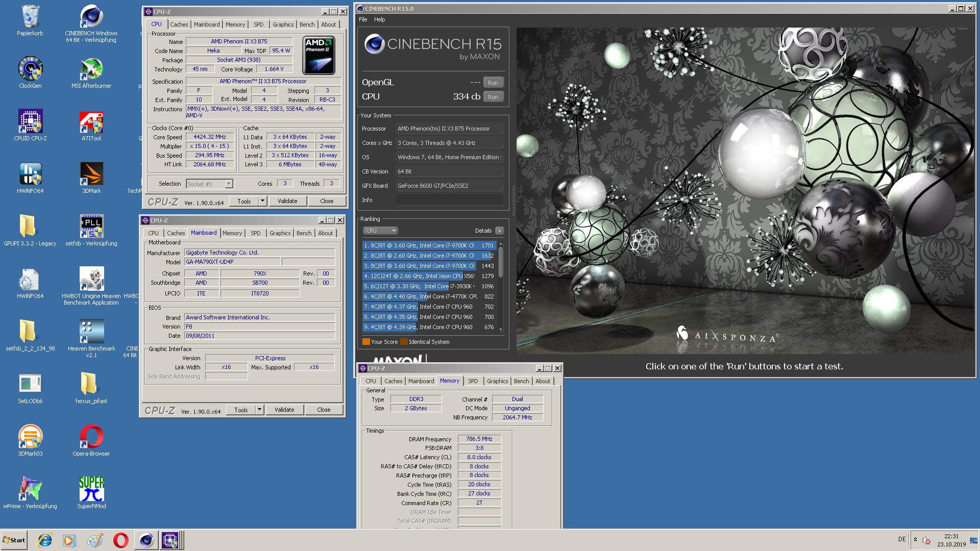Open HWBOT Unigine Heaven Benchmark Application icon
This screenshot has height=551, width=980.
91,286
